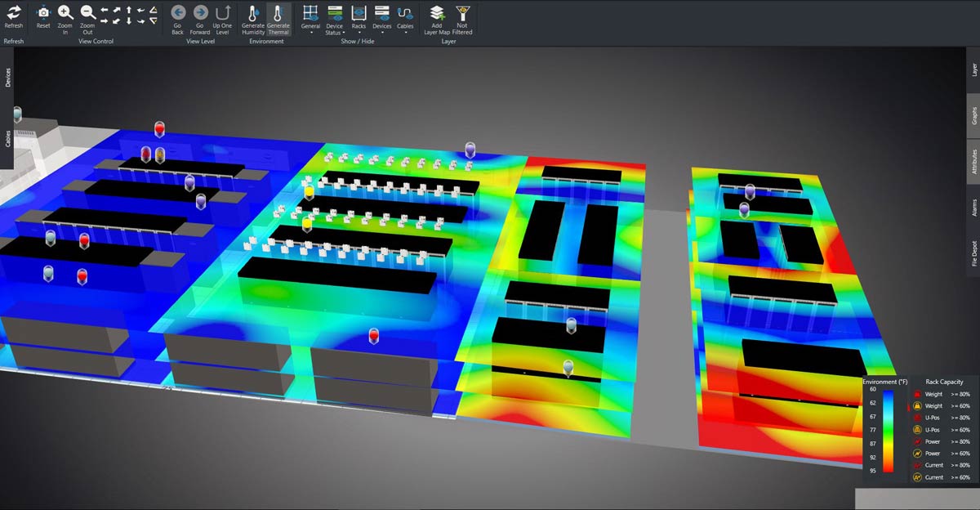
Task: Toggle Generate Thermal heat map
Action: click(278, 15)
